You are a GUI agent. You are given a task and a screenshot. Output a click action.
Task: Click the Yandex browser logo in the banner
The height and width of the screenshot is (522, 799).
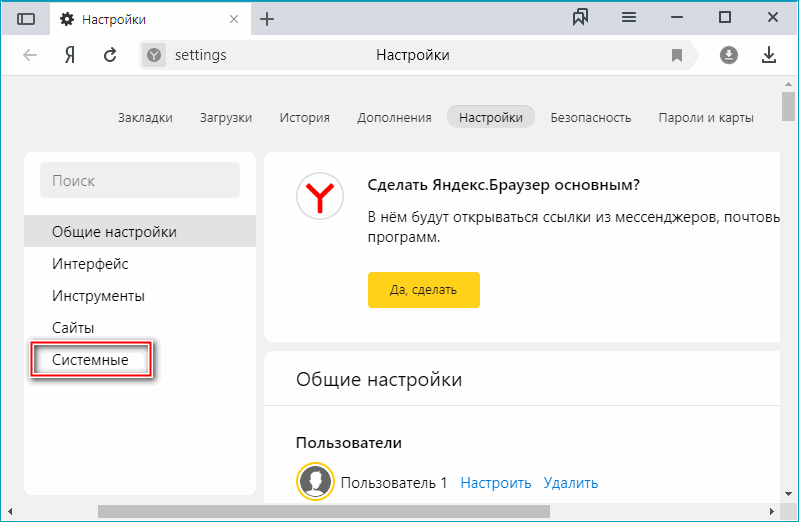(320, 196)
